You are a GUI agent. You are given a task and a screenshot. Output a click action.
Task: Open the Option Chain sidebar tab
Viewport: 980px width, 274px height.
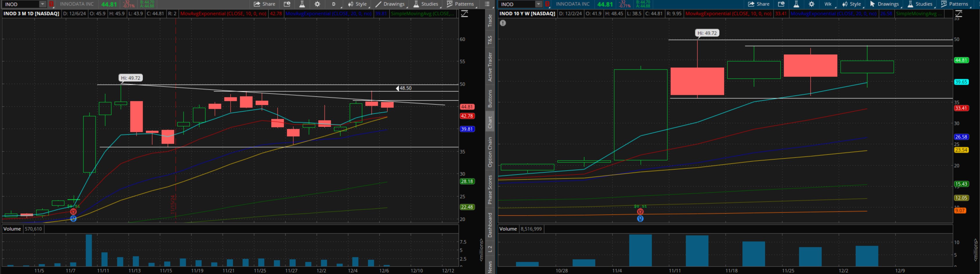click(x=490, y=152)
